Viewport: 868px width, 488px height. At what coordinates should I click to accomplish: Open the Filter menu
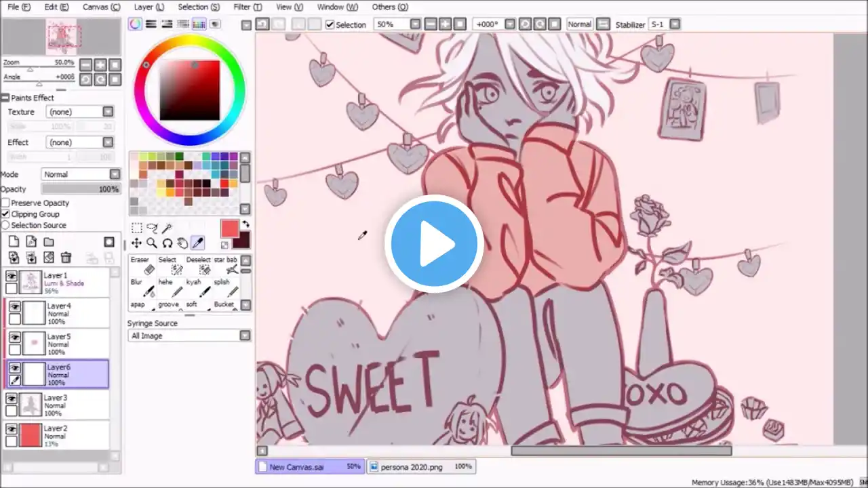247,7
